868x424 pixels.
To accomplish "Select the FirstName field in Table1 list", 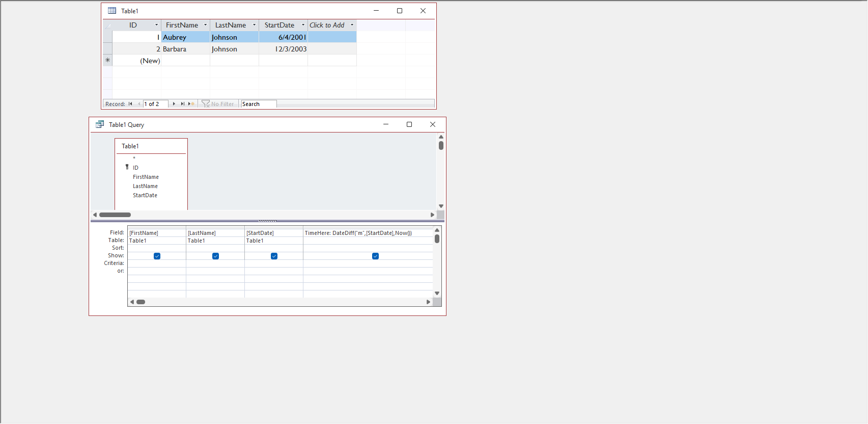I will pos(146,177).
